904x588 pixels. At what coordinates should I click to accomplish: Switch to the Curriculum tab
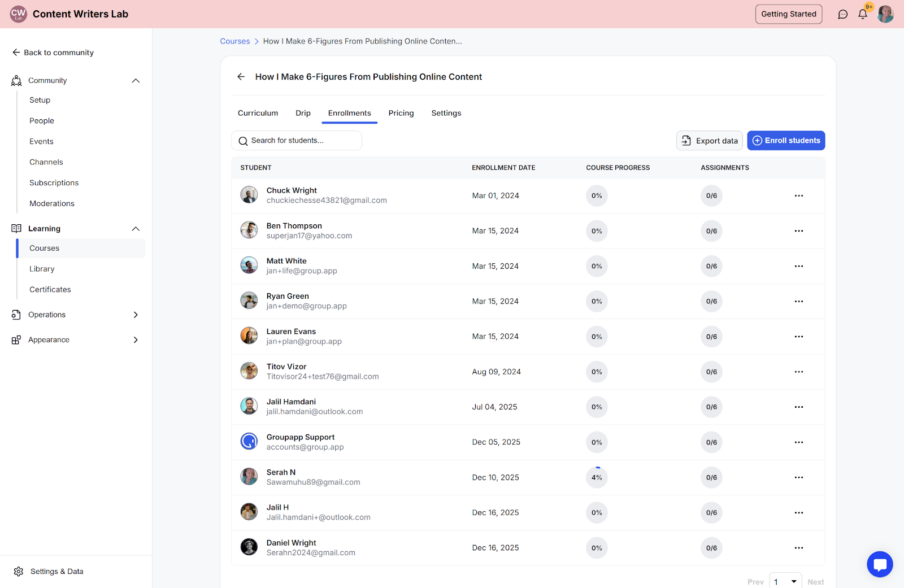coord(258,113)
